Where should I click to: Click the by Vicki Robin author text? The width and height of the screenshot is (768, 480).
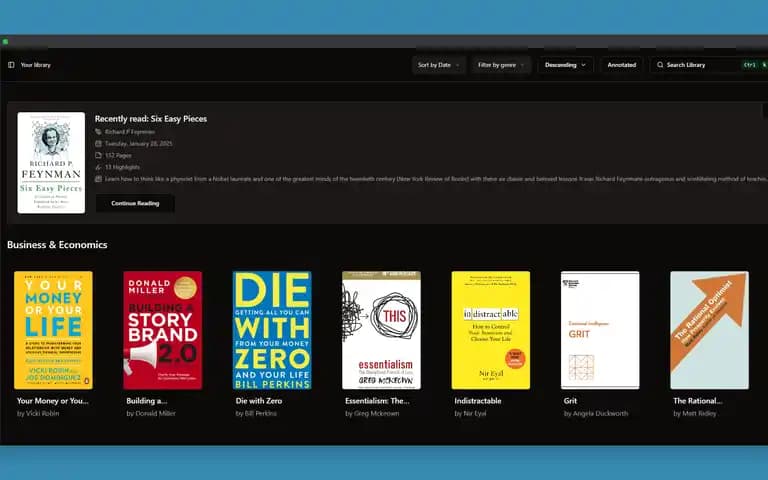(38, 413)
